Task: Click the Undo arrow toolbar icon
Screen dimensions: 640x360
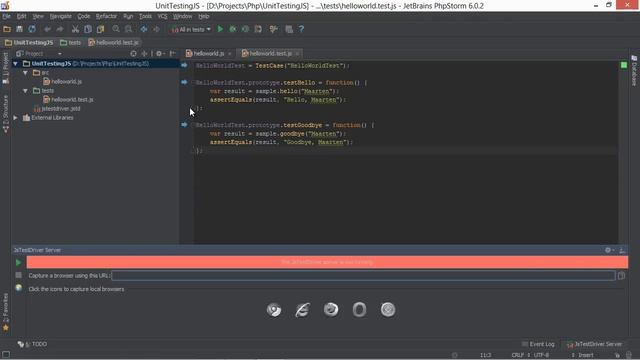Action: click(x=47, y=29)
